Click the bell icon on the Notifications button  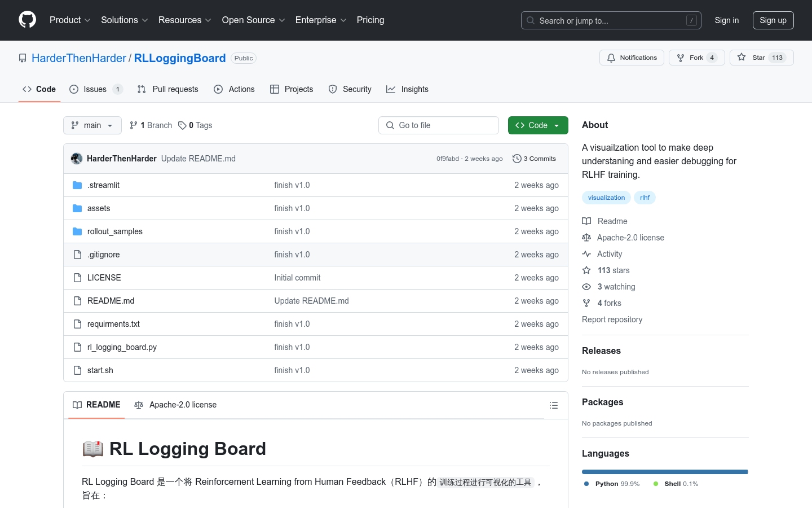point(611,57)
